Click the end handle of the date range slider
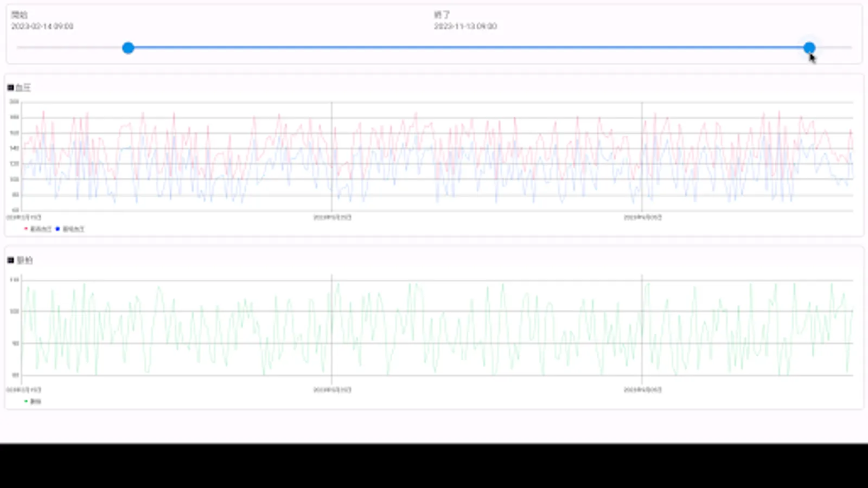Screen dimensions: 868x488 pyautogui.click(x=809, y=48)
